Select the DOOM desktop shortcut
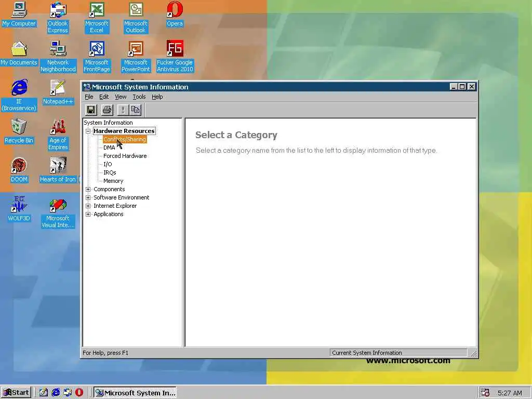Viewport: 532px width, 399px height. (19, 170)
